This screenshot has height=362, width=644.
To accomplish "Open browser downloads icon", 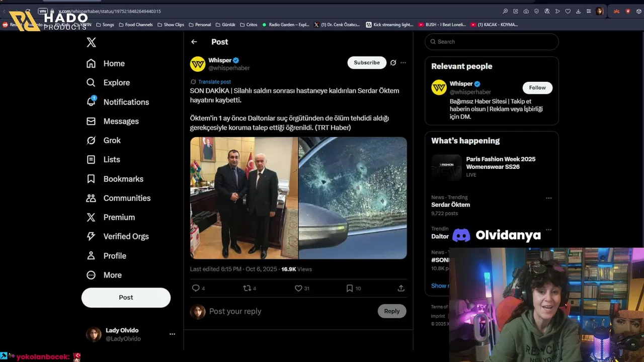I will pyautogui.click(x=578, y=11).
